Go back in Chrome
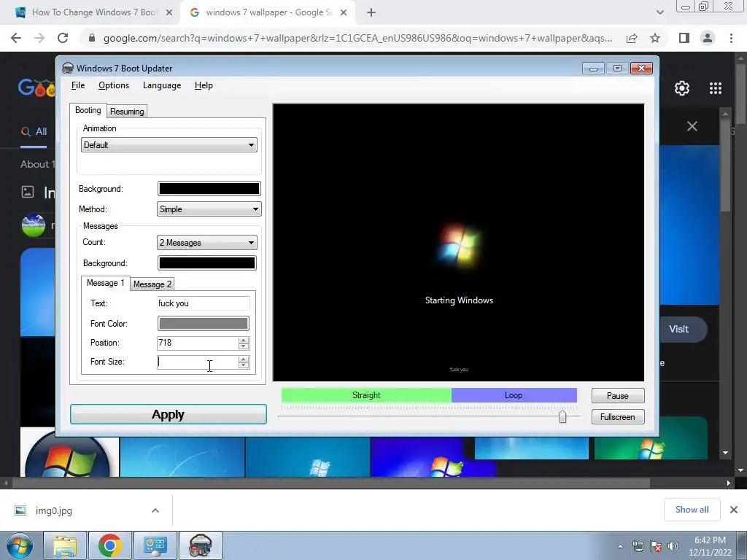Screen dimensions: 747x560 click(x=16, y=38)
